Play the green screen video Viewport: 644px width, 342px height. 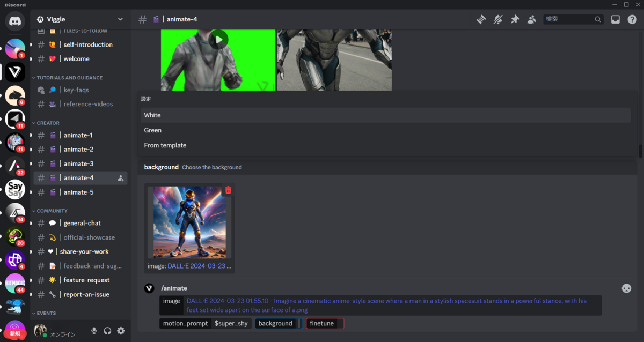click(x=218, y=39)
